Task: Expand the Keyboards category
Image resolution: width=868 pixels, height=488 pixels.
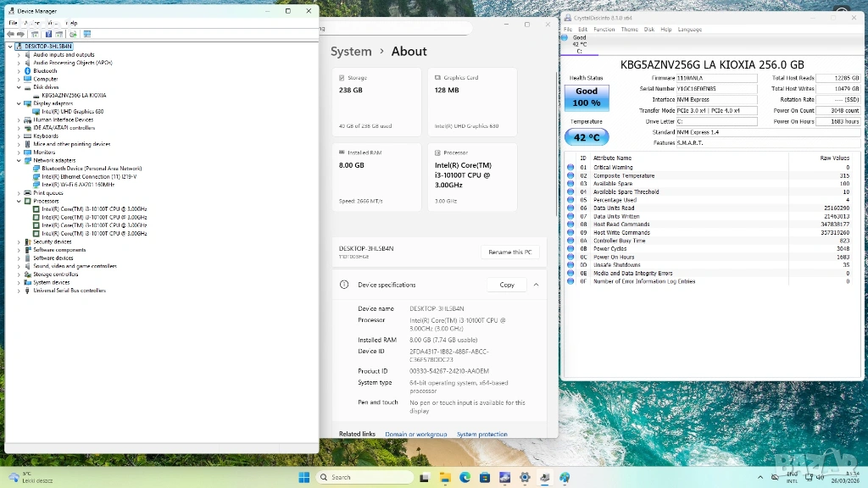Action: [x=19, y=136]
